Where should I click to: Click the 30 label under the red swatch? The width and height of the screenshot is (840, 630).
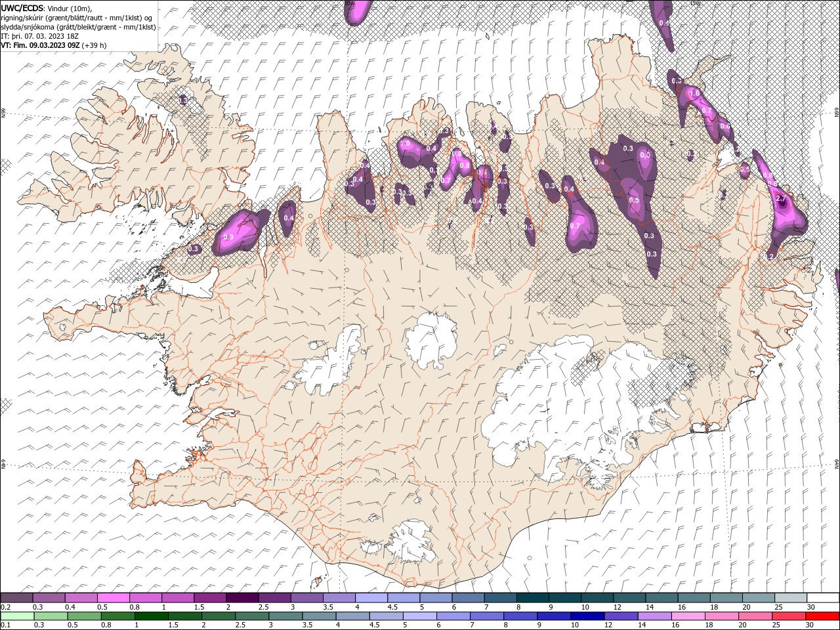[x=809, y=625]
